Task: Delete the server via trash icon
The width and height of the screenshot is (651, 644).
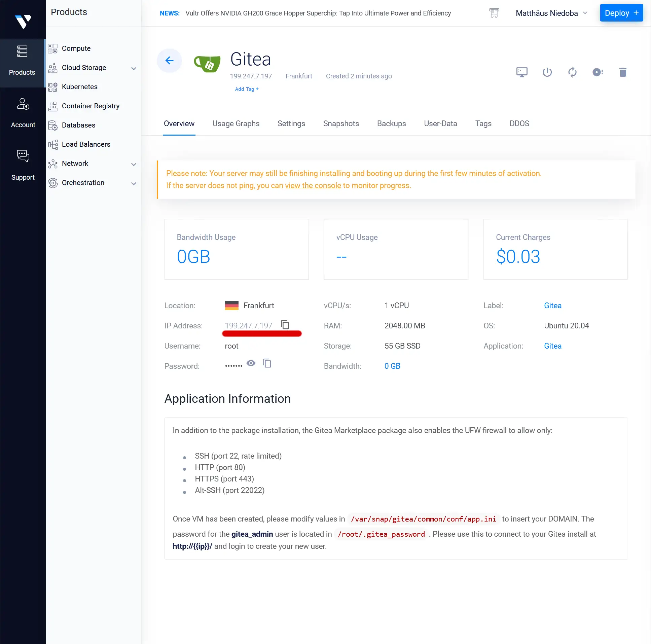Action: (x=623, y=72)
